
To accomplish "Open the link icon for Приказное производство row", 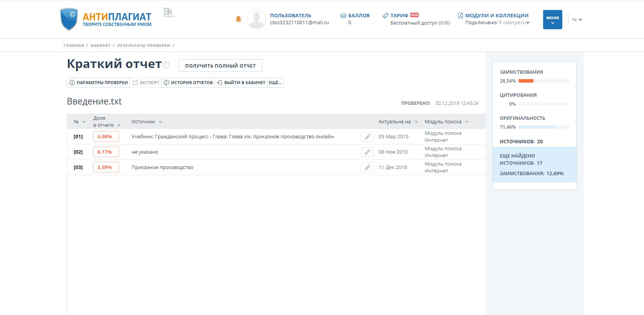I will pos(367,167).
